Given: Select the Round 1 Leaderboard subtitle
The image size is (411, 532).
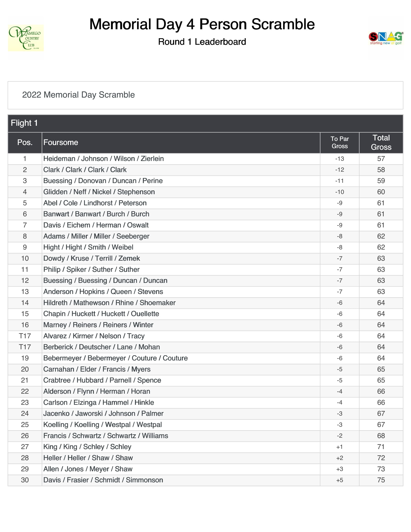Looking at the screenshot, I should [202, 42].
